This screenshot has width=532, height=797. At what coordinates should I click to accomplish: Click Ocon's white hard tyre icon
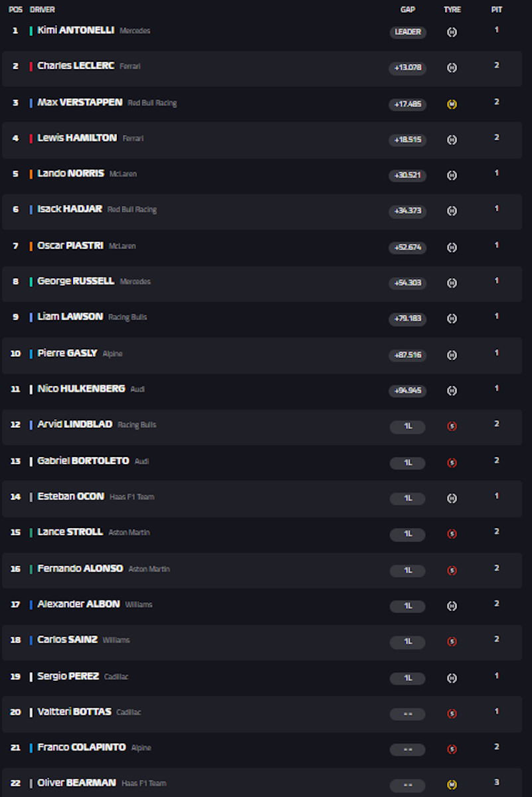coord(452,498)
